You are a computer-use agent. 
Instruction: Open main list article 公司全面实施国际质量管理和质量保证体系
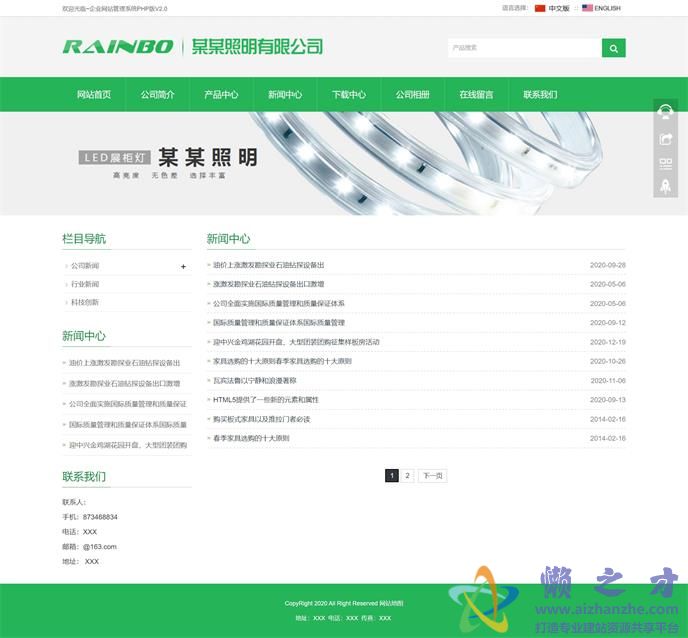(x=279, y=304)
